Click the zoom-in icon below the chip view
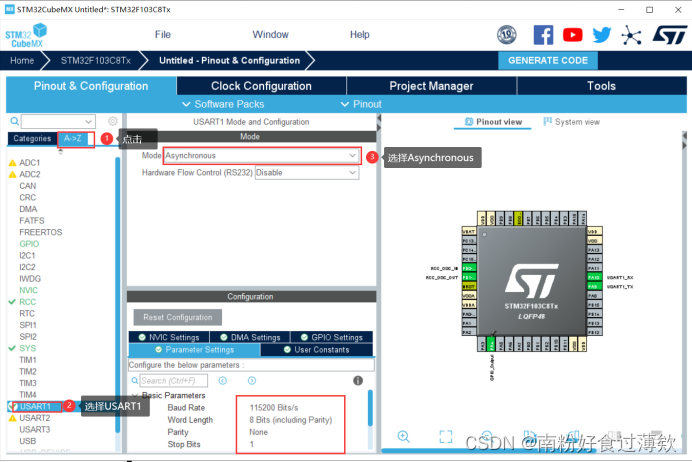Viewport: 692px width, 462px height. (403, 436)
